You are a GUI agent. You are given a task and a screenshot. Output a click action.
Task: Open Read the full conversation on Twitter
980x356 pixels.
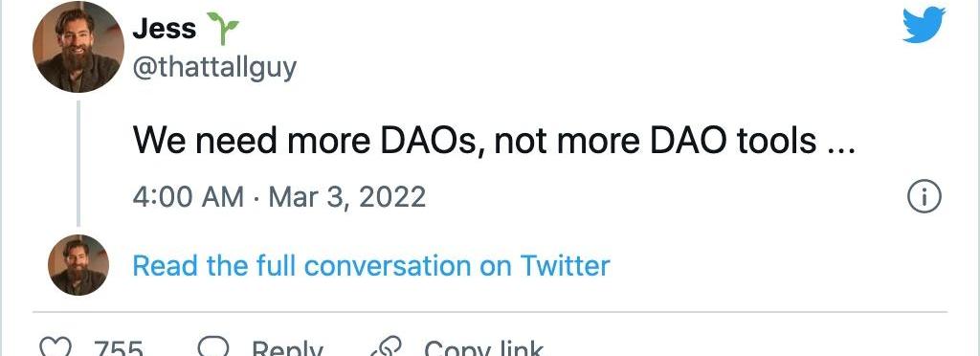[371, 265]
